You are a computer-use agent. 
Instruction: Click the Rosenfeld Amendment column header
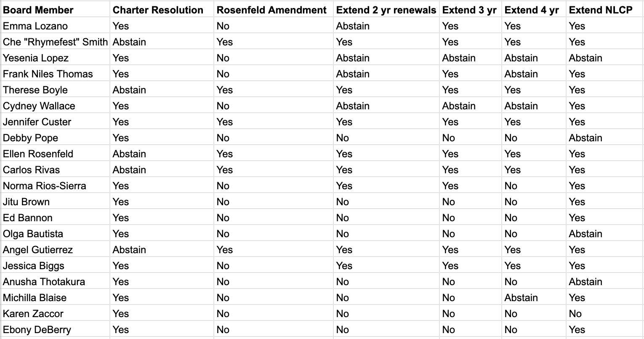click(x=274, y=10)
